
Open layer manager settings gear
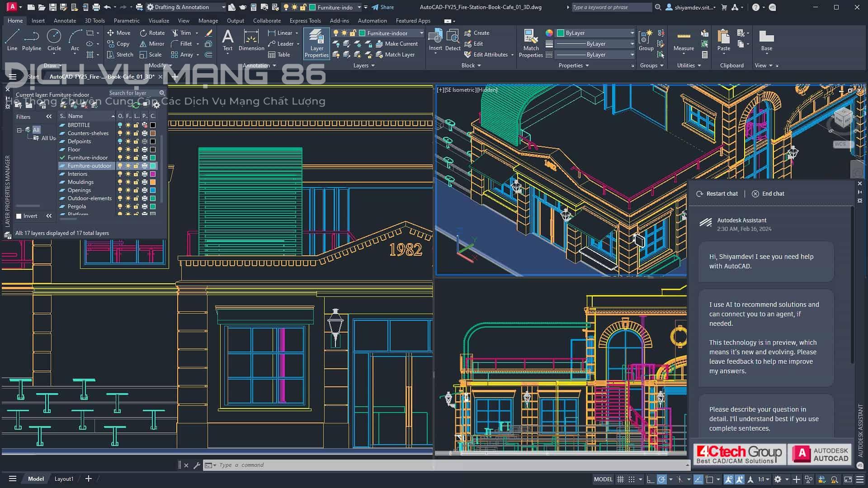(156, 105)
